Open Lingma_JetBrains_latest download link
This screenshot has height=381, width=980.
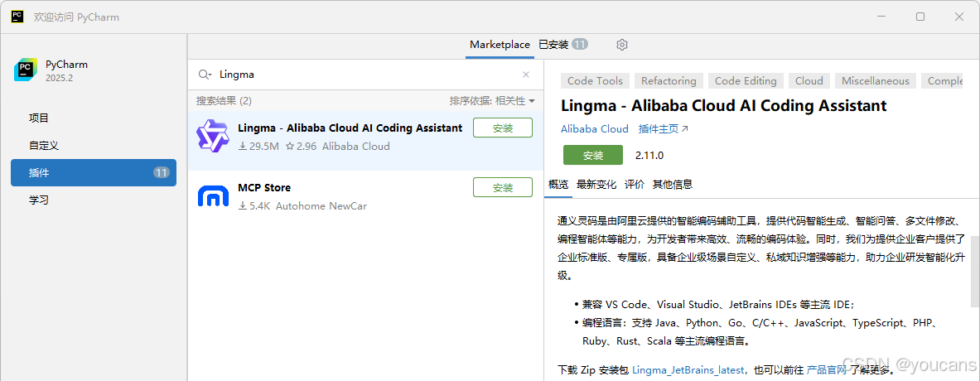(690, 369)
